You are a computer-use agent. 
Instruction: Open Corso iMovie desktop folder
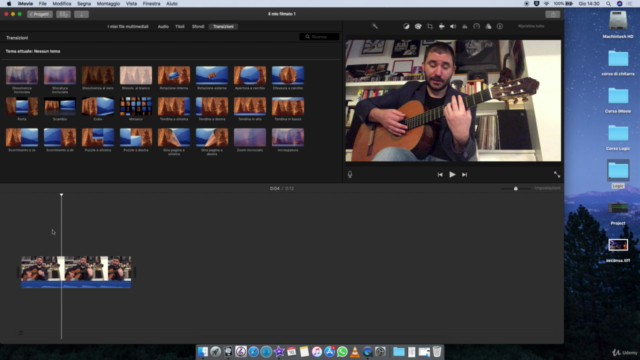point(618,100)
